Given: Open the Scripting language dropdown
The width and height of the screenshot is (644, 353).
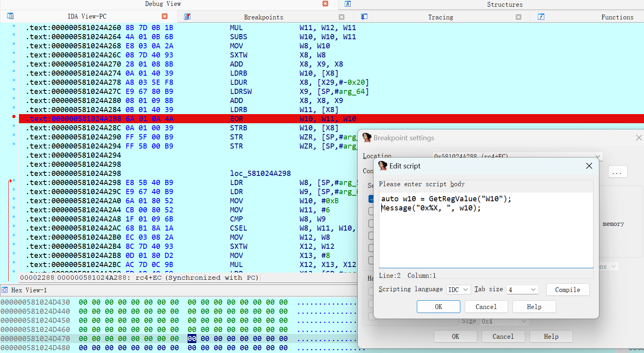Looking at the screenshot, I should (x=459, y=290).
